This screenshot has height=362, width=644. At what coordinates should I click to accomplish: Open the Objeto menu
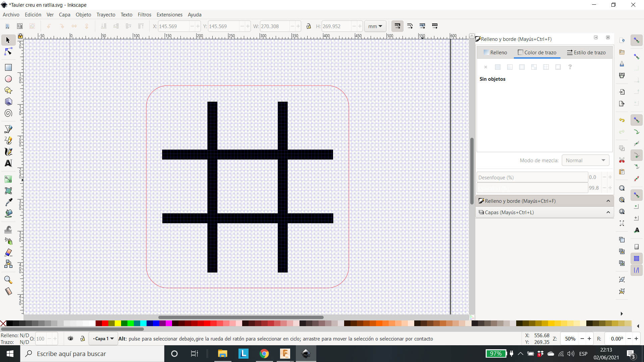[x=83, y=14]
